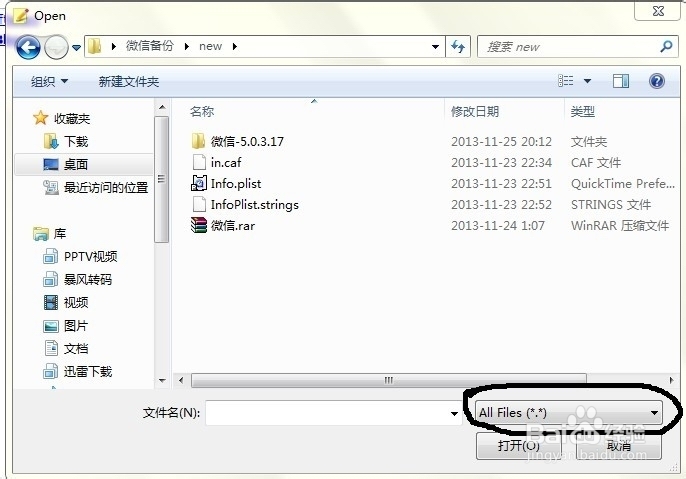Image resolution: width=686 pixels, height=479 pixels.
Task: Open 迅雷下载 library
Action: point(88,372)
